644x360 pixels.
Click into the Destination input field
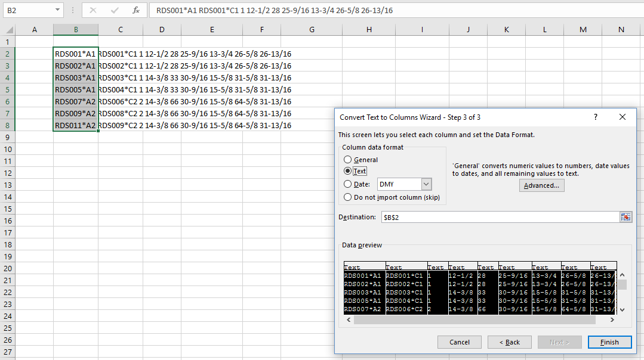[499, 217]
